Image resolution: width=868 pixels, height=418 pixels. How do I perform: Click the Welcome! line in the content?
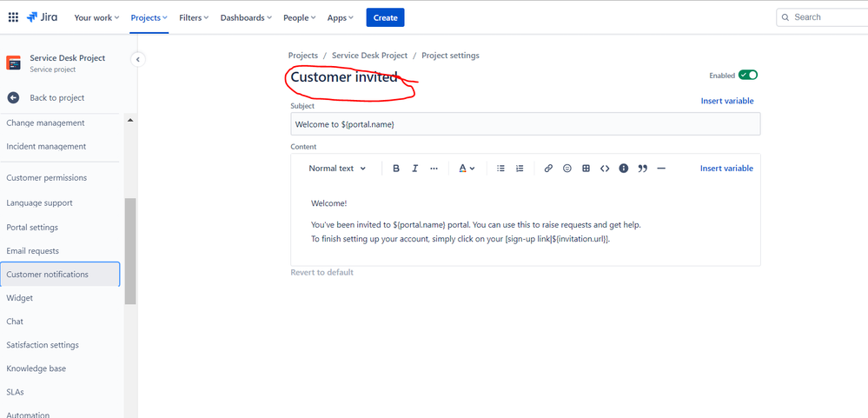[x=328, y=203]
